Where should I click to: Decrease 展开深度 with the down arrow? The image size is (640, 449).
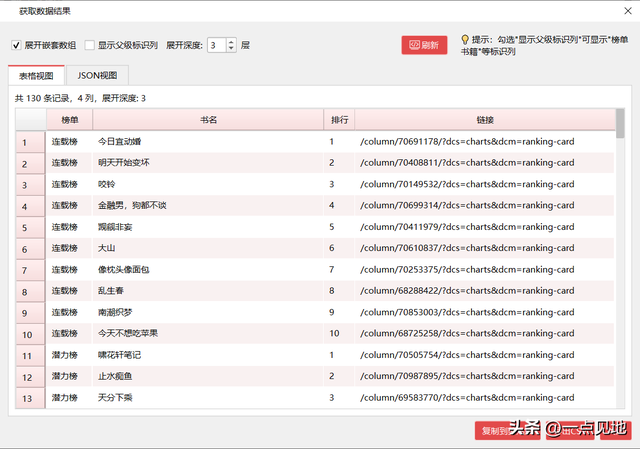[231, 48]
